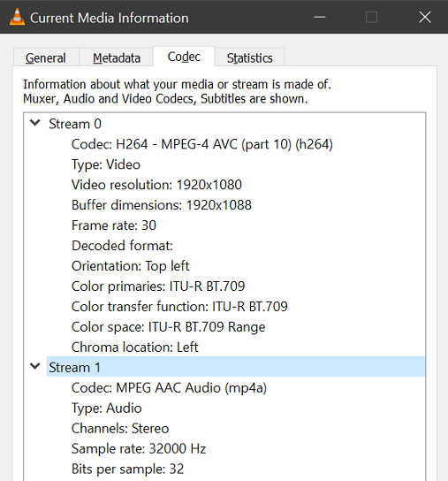The width and height of the screenshot is (448, 481).
Task: Switch to the General tab
Action: pyautogui.click(x=46, y=57)
